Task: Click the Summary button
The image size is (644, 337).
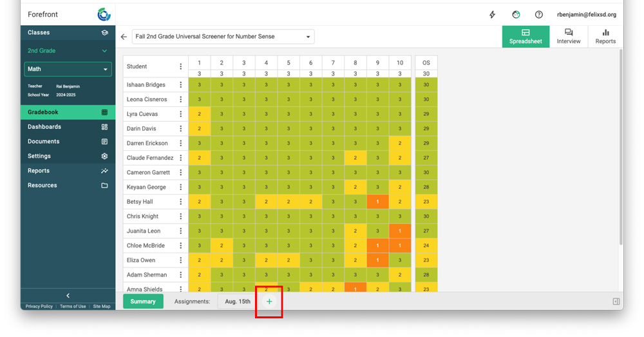Action: point(143,302)
